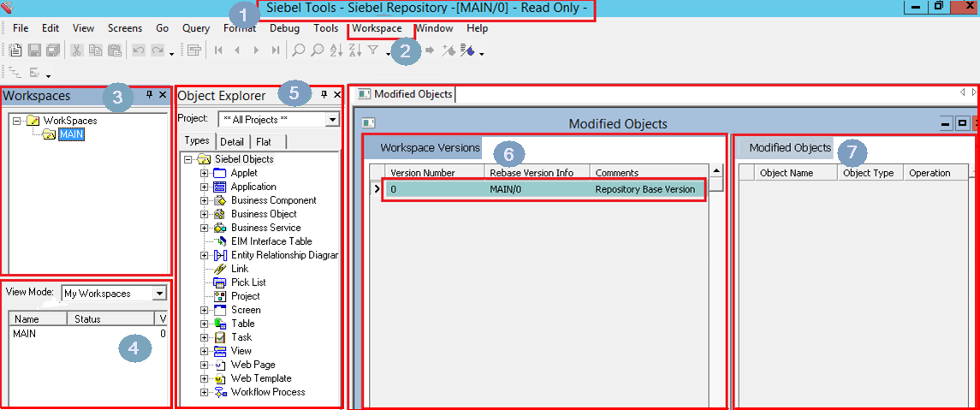The image size is (980, 410).
Task: Open the Project dropdown showing All Projects
Action: 332,119
